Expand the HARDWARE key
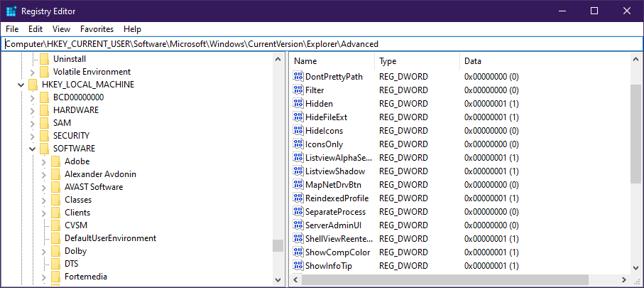The image size is (644, 288). point(33,110)
